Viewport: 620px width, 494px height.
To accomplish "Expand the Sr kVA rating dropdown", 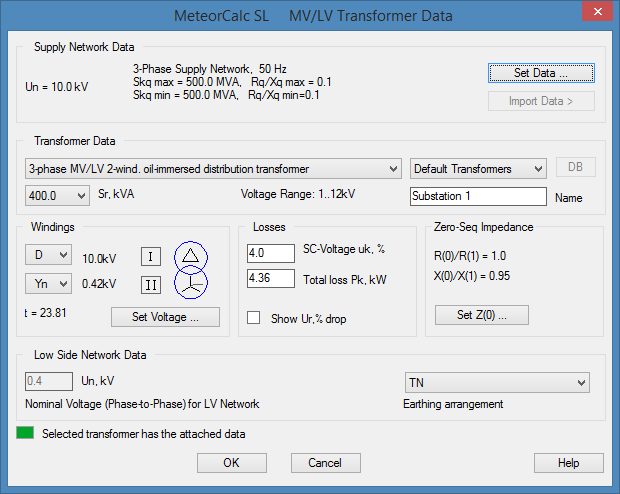I will (x=57, y=195).
